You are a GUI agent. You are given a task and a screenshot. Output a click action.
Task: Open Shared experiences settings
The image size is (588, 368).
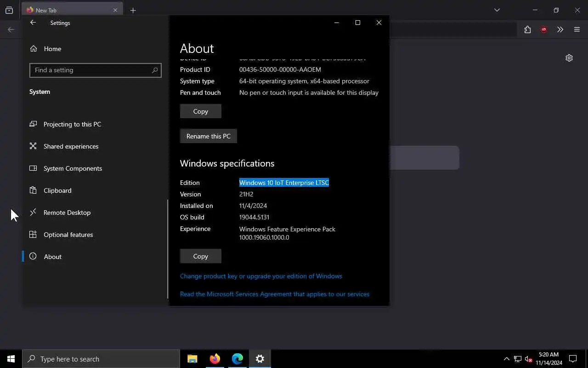(71, 146)
